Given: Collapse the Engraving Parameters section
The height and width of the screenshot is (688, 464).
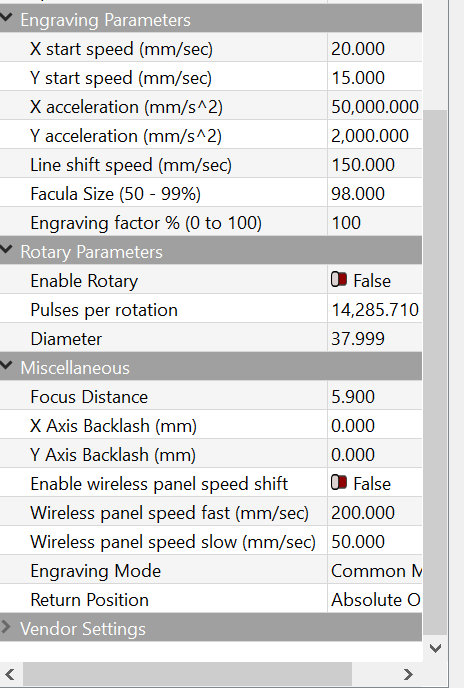Looking at the screenshot, I should tap(6, 18).
